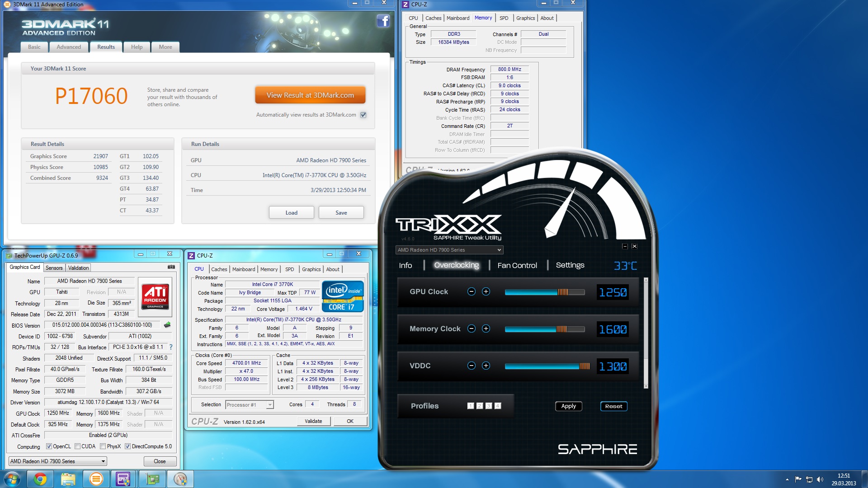
Task: Open CPU-Z from the taskbar
Action: click(123, 479)
